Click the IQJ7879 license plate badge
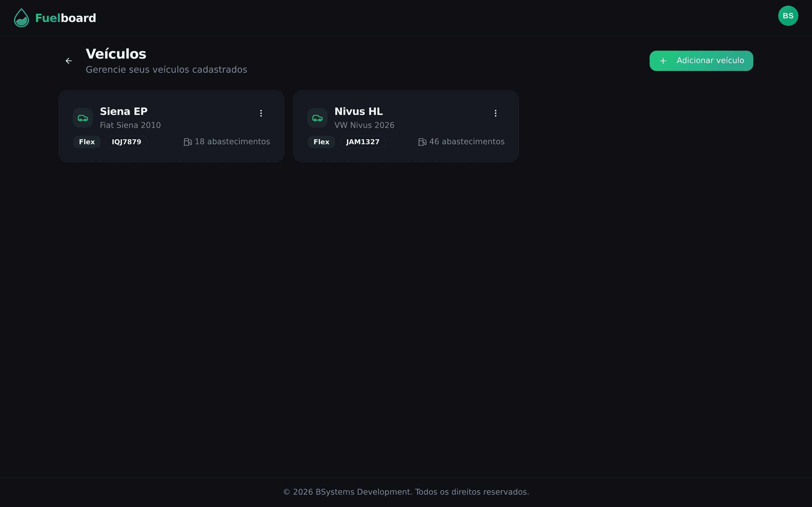 (126, 142)
